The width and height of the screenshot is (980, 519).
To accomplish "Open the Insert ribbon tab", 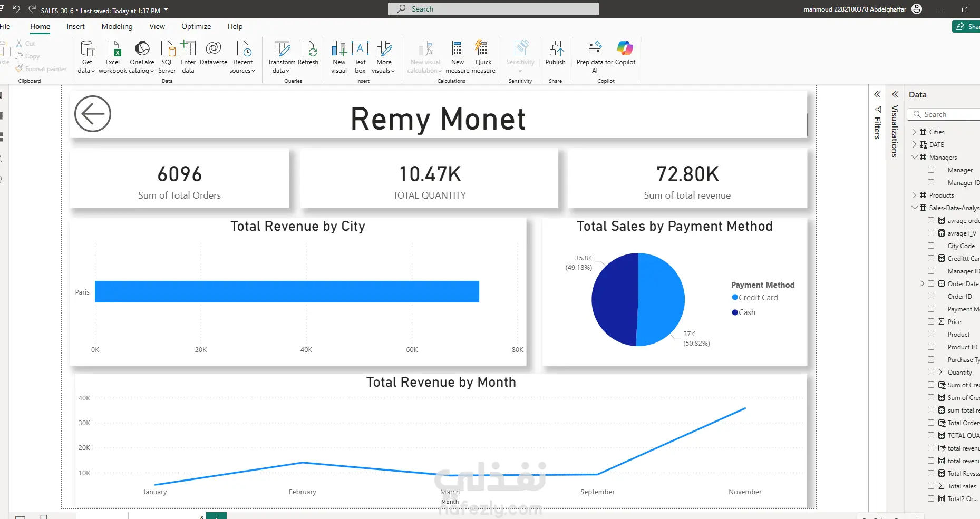I will click(x=75, y=26).
